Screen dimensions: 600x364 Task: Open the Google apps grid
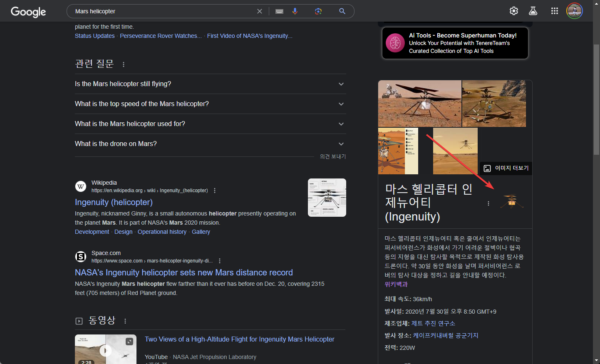[x=555, y=11]
